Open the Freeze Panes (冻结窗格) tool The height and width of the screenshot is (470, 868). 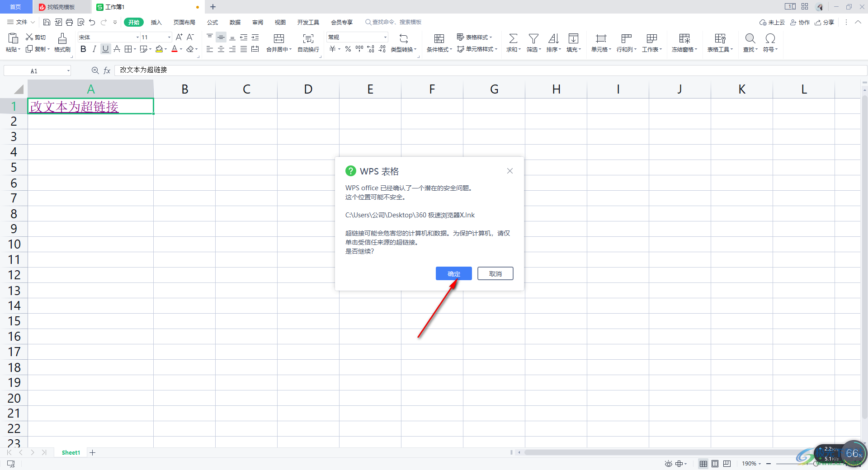pyautogui.click(x=684, y=43)
